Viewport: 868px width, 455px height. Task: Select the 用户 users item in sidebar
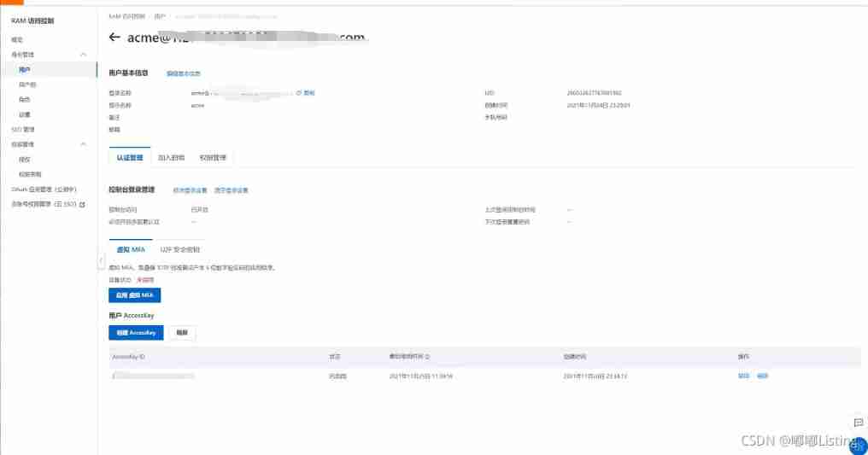pyautogui.click(x=25, y=70)
